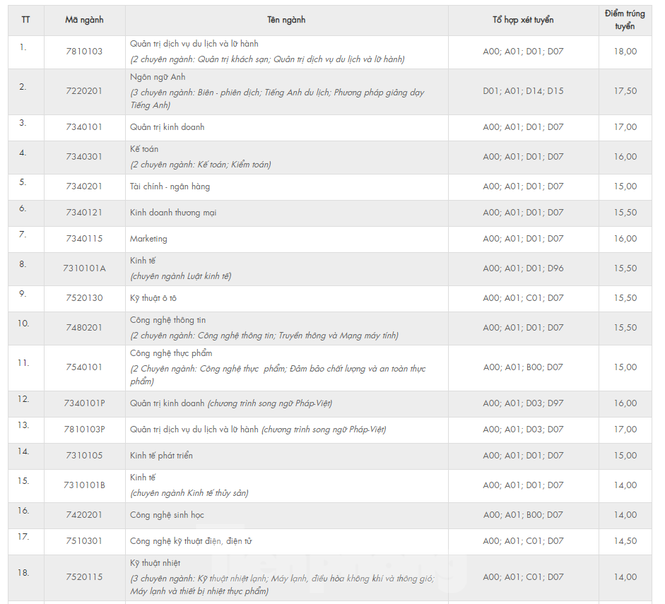Click major code 7310101A
This screenshot has width=665, height=604.
84,268
